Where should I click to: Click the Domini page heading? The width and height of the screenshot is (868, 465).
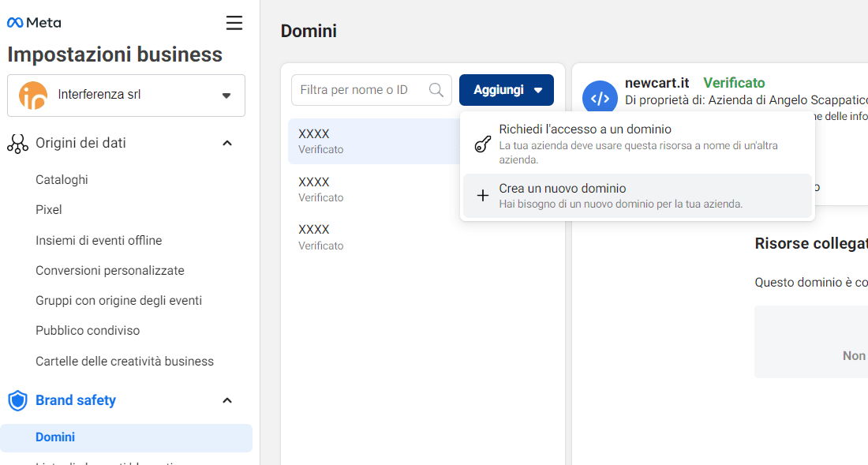[x=309, y=31]
